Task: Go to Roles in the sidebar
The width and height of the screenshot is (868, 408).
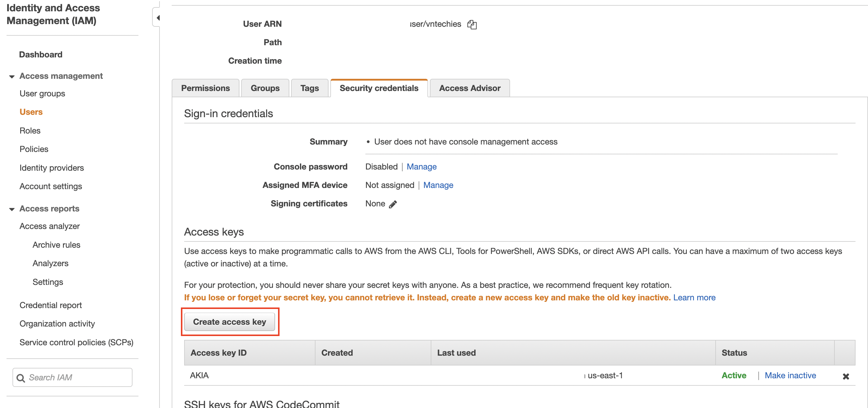Action: 30,131
